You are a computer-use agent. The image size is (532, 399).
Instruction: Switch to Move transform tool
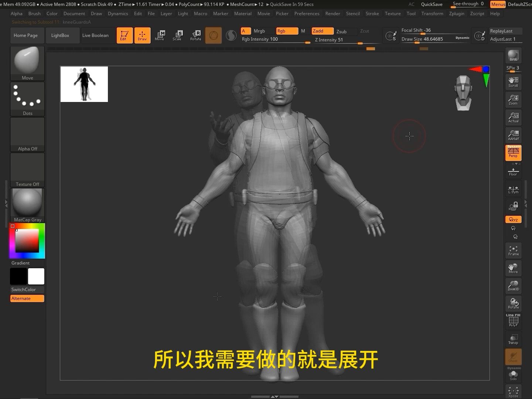coord(160,35)
